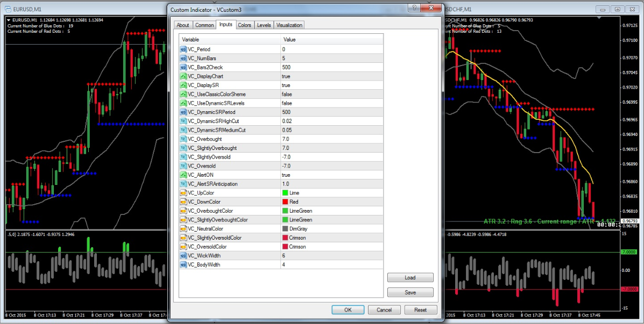Click the VC_UpColor color-type icon
The width and height of the screenshot is (644, 324).
pyautogui.click(x=183, y=193)
